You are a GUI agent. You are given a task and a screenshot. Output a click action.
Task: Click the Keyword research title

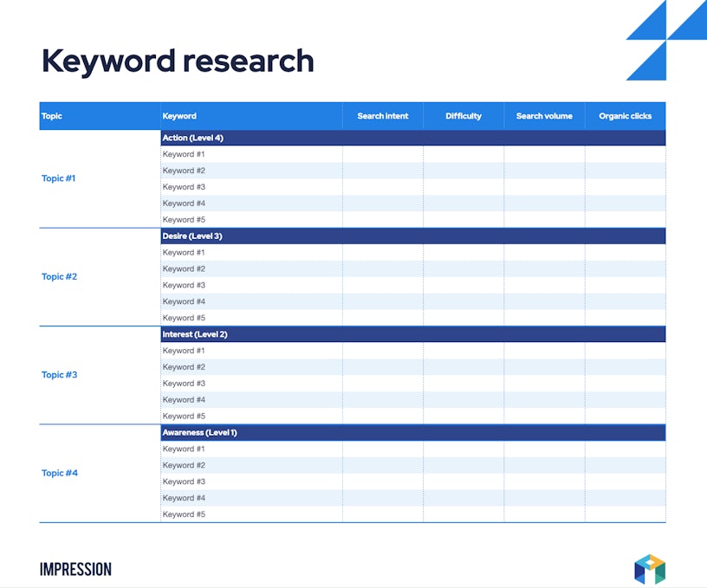(x=178, y=61)
